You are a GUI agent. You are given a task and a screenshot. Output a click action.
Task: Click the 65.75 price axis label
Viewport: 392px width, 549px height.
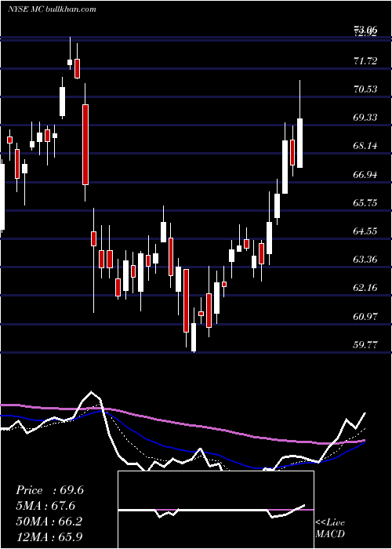[365, 202]
